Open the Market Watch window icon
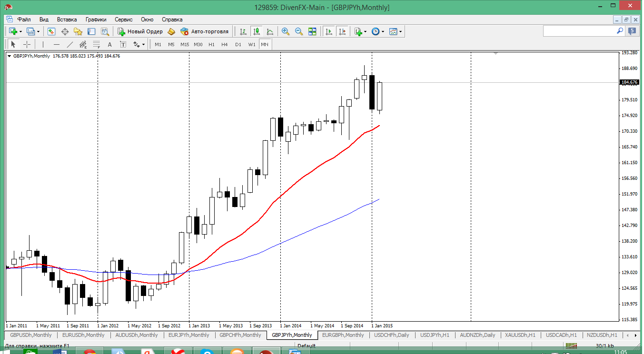The image size is (644, 354). (51, 31)
